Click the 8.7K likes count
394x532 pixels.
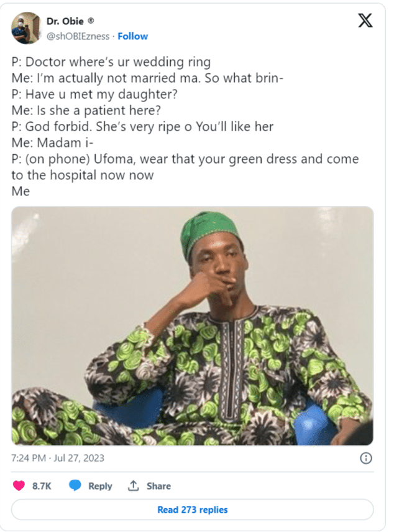[42, 486]
